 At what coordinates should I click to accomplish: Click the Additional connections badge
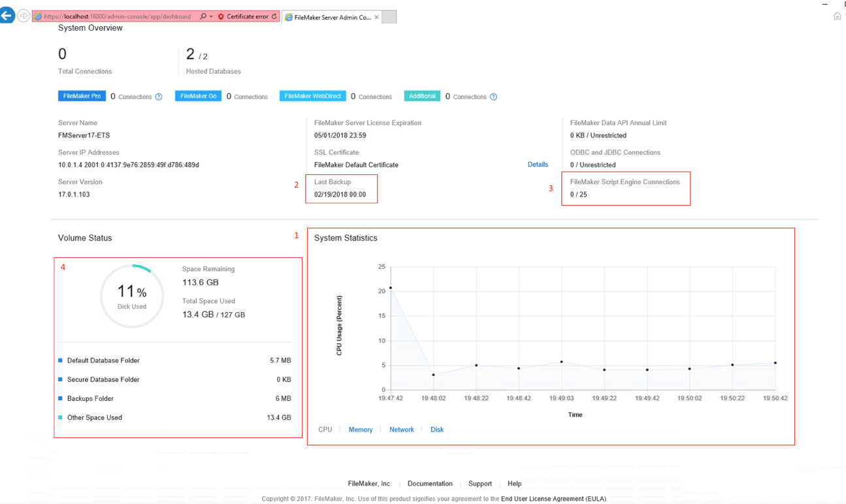[422, 96]
